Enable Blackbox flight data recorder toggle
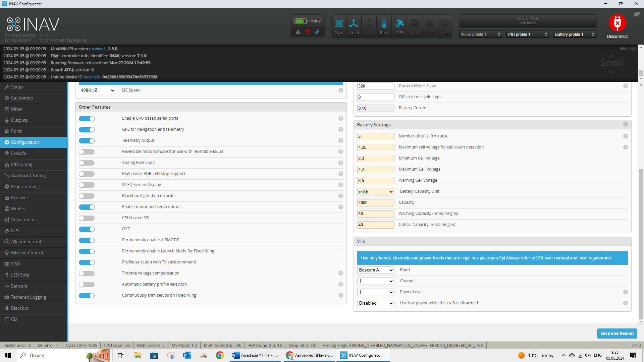Screen dimensions: 644x362 (x=87, y=196)
